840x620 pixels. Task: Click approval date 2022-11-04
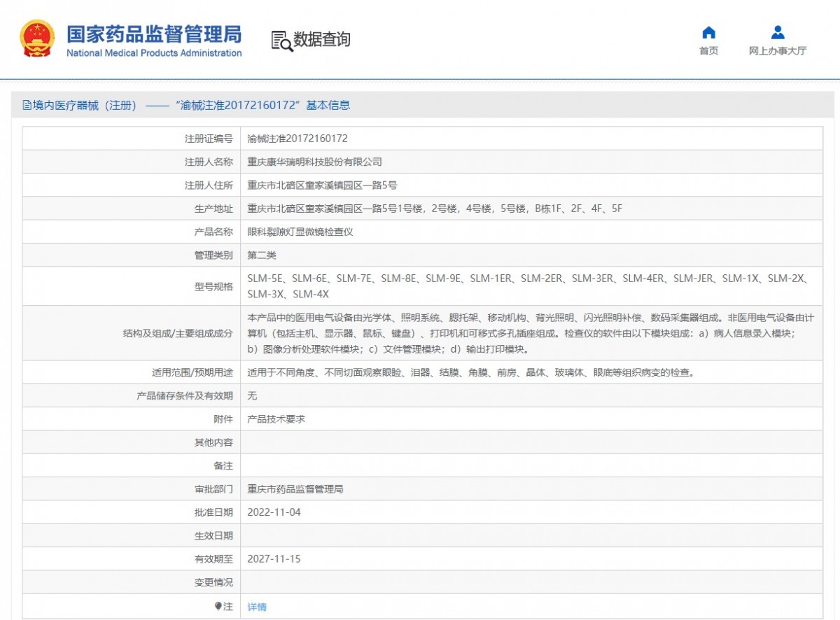tap(274, 512)
